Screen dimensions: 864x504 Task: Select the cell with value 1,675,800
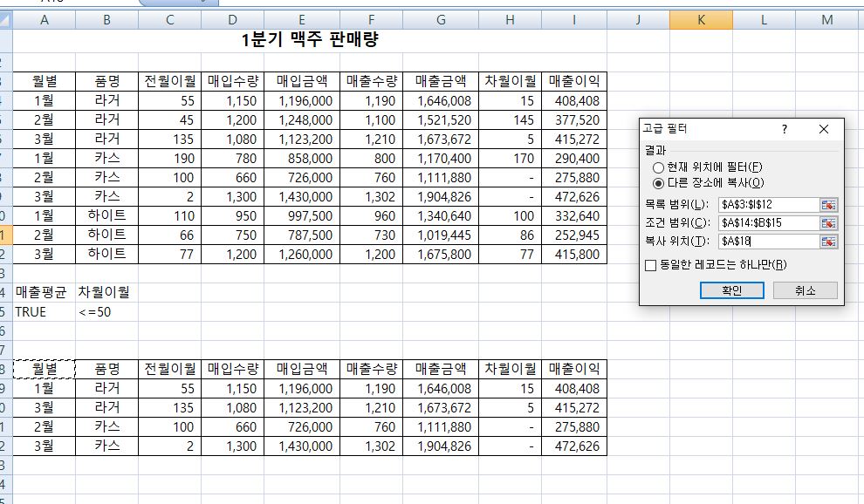pyautogui.click(x=441, y=255)
